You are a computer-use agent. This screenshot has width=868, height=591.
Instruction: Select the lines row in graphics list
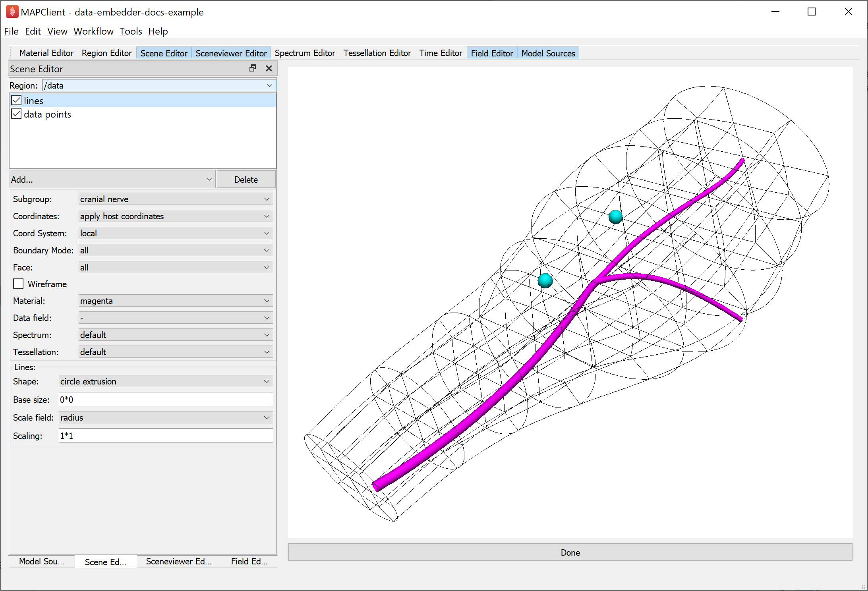(143, 100)
